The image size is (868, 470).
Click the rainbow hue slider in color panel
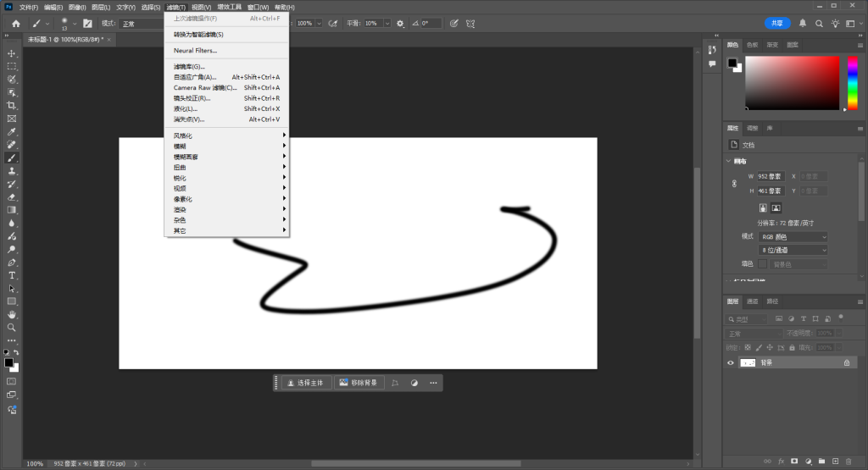pos(852,83)
